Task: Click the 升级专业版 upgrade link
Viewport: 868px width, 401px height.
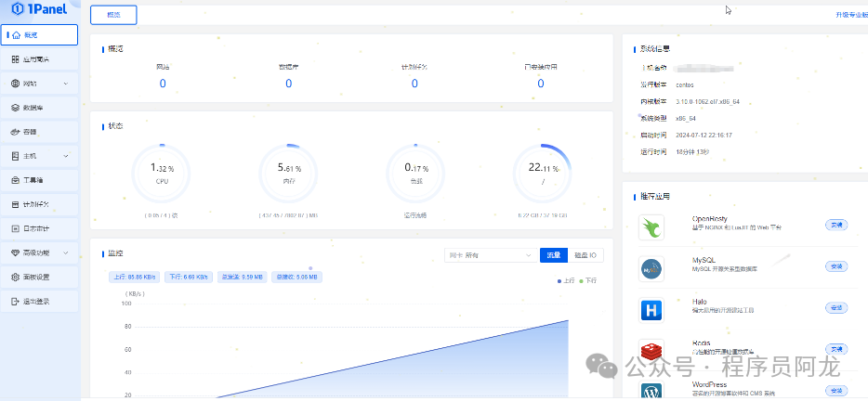Action: (x=851, y=15)
